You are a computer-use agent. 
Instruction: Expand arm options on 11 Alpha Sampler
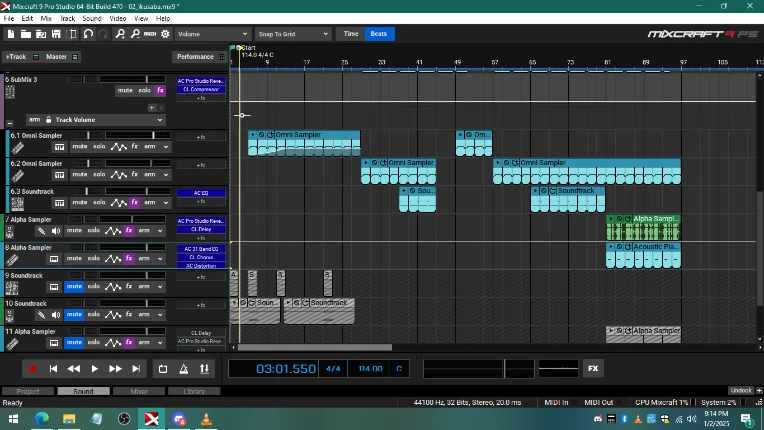pos(160,343)
